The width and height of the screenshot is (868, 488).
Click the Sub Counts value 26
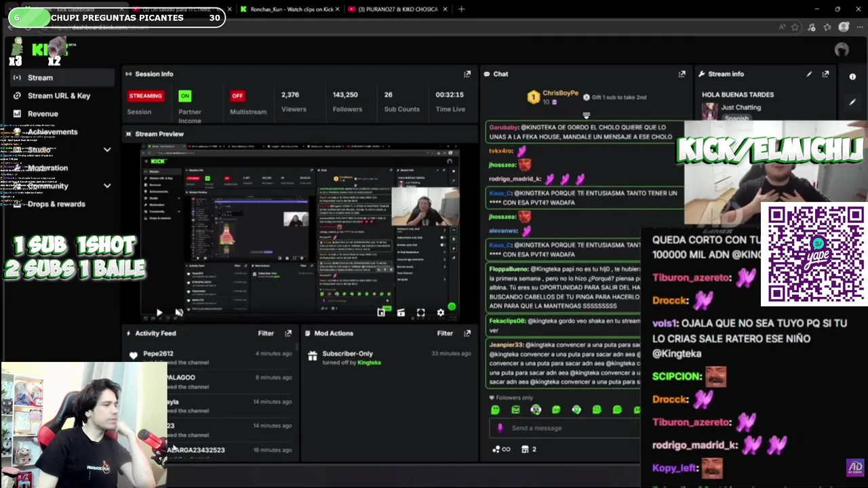point(389,95)
